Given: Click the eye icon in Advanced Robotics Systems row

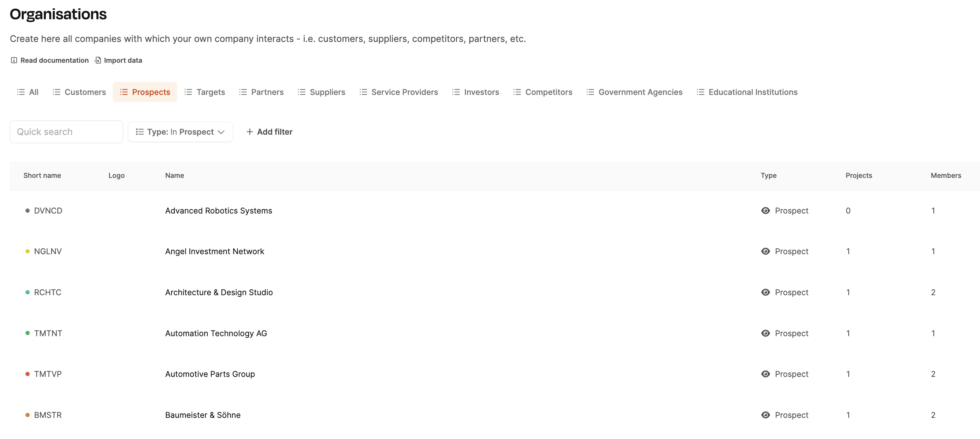Looking at the screenshot, I should (765, 211).
